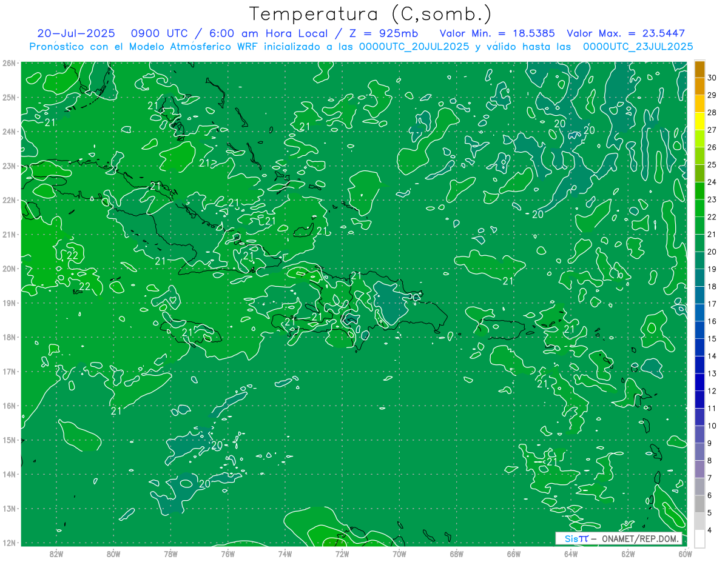Click the dark orange swatch above label 30

coord(699,69)
